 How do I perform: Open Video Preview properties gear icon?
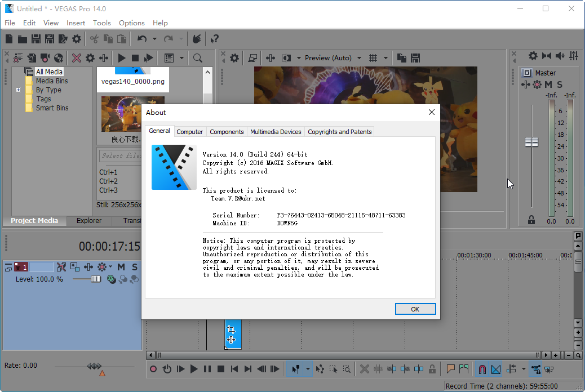[234, 58]
